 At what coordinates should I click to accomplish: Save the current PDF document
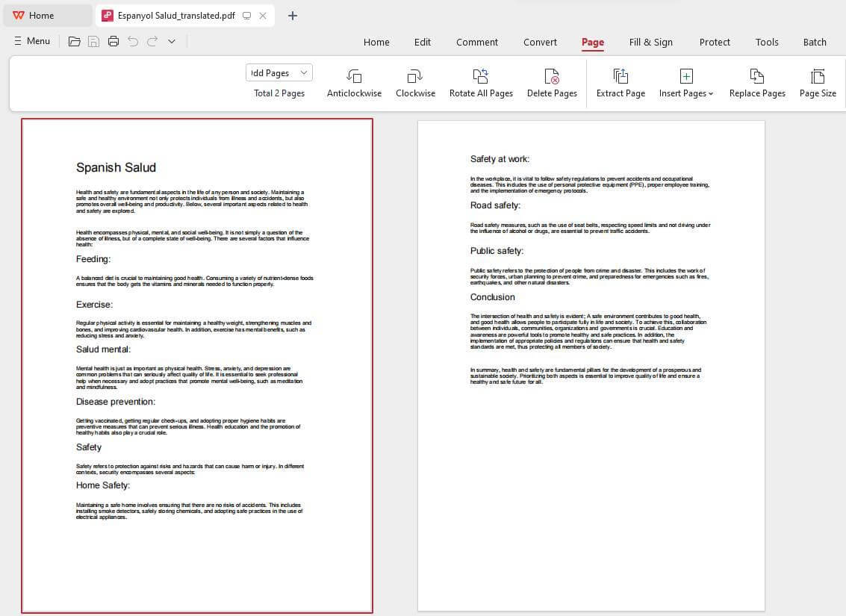(x=93, y=41)
